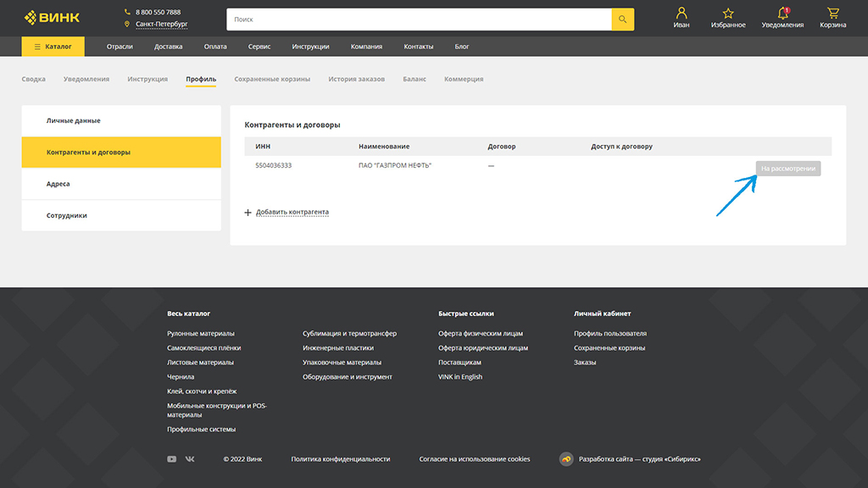Change city Санкт-Петербург
This screenshot has height=488, width=868.
tap(162, 24)
